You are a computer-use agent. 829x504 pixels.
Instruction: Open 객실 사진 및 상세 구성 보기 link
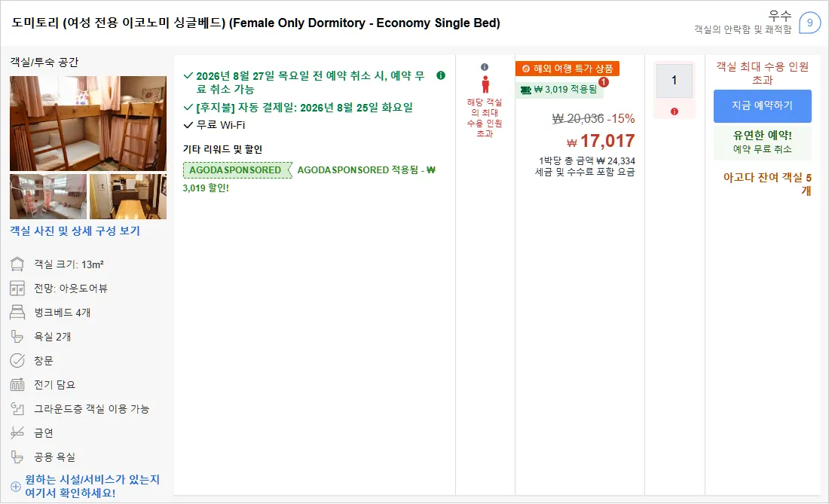tap(75, 231)
